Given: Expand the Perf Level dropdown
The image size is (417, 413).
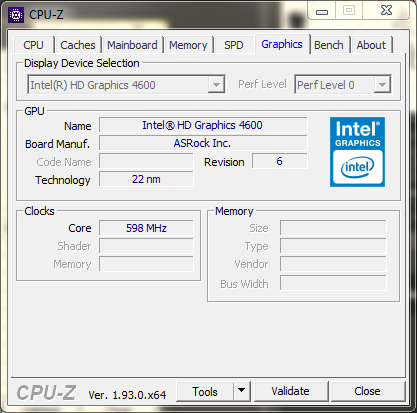Looking at the screenshot, I should (x=343, y=85).
